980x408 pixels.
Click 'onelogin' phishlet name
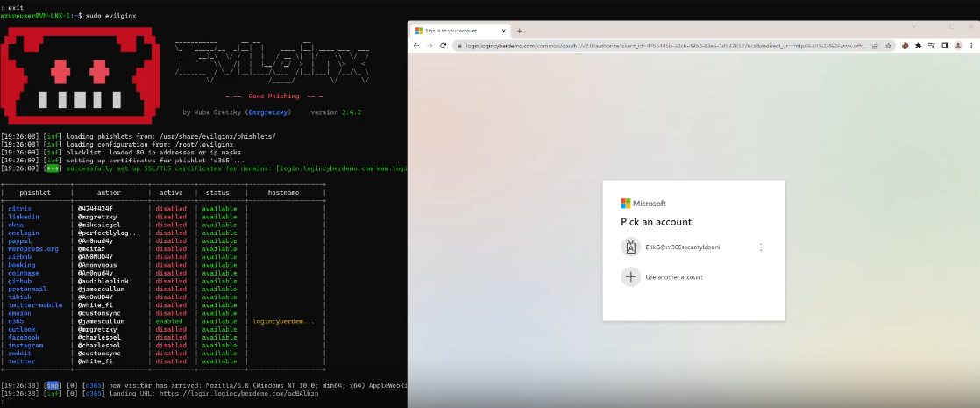[24, 233]
